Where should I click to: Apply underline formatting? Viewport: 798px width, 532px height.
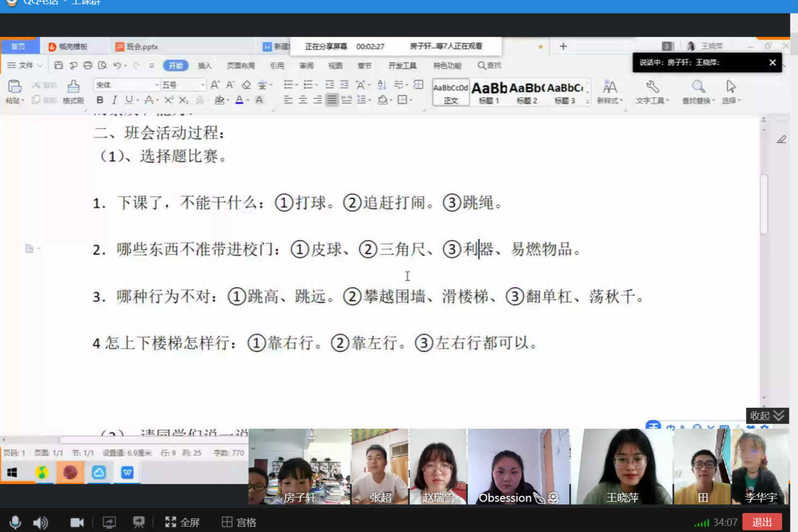coord(128,100)
